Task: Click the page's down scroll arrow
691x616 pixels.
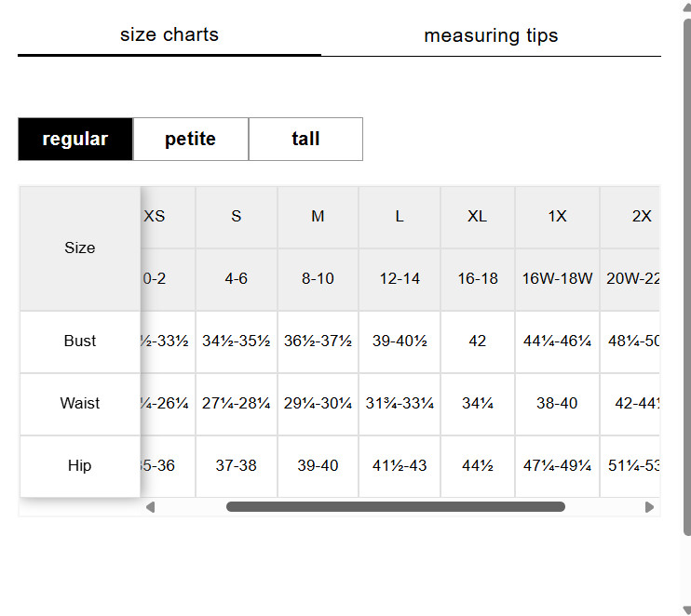Action: (686, 609)
